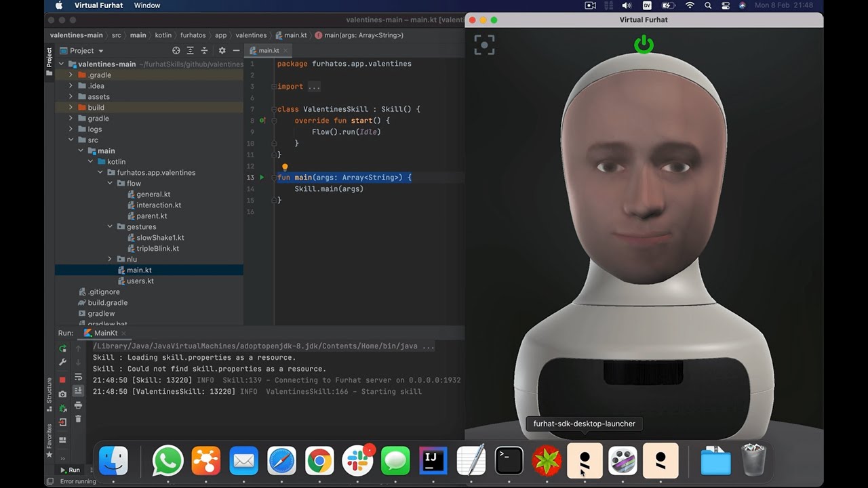The height and width of the screenshot is (488, 868).
Task: Click the up stack trace arrow
Action: [x=78, y=348]
